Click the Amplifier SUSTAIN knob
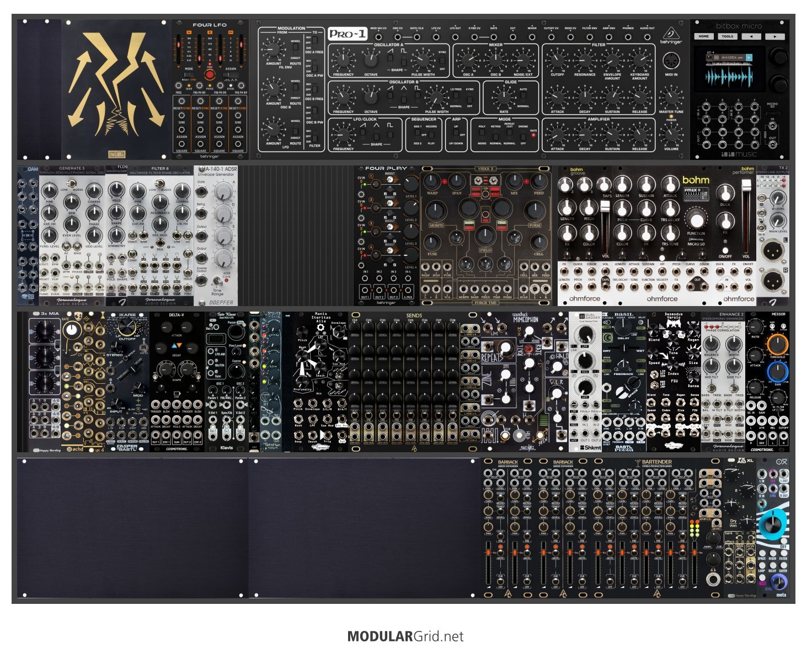The height and width of the screenshot is (648, 812). pyautogui.click(x=612, y=134)
